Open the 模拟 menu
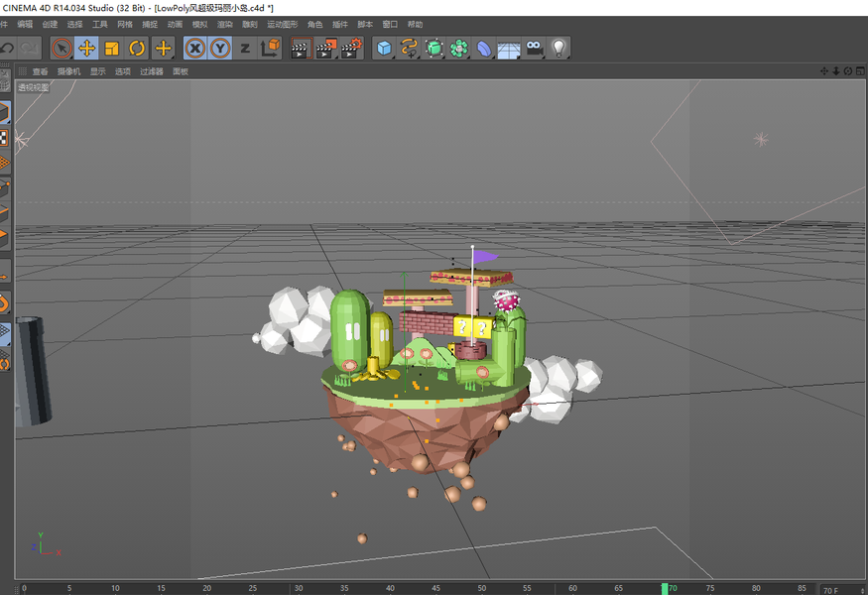 199,25
